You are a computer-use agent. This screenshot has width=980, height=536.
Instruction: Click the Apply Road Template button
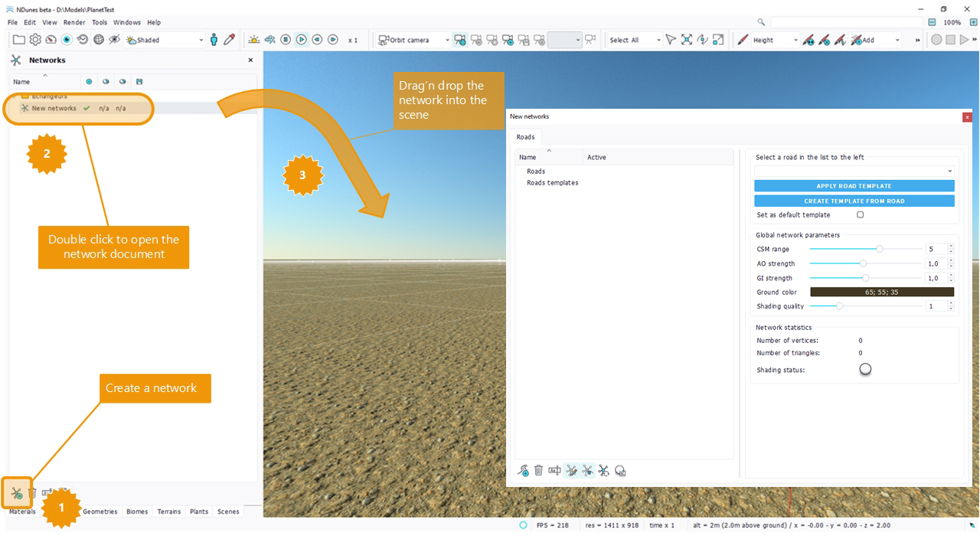(x=854, y=186)
